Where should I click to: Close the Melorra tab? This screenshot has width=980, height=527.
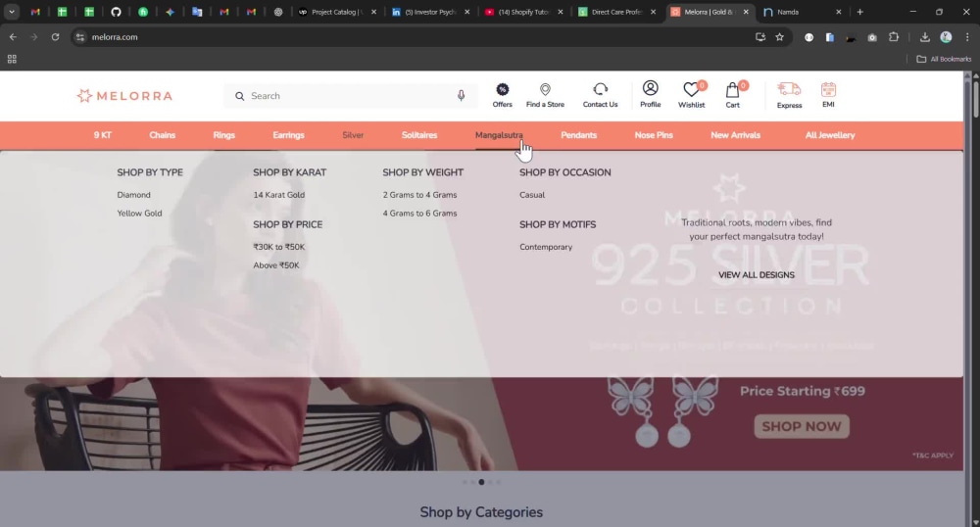[x=746, y=12]
